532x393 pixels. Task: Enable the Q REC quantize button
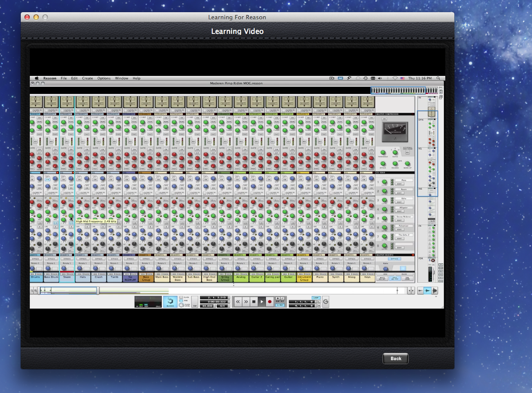click(x=280, y=305)
